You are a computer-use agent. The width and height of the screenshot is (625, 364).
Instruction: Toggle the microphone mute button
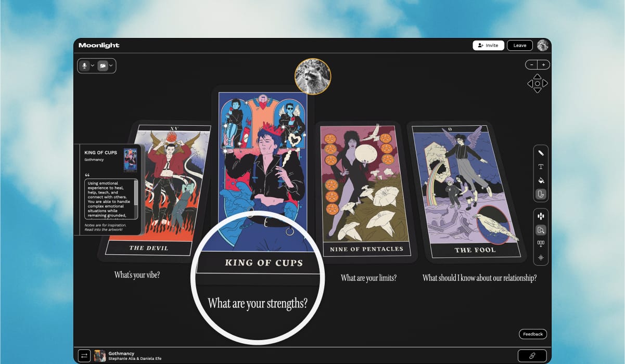[x=84, y=66]
